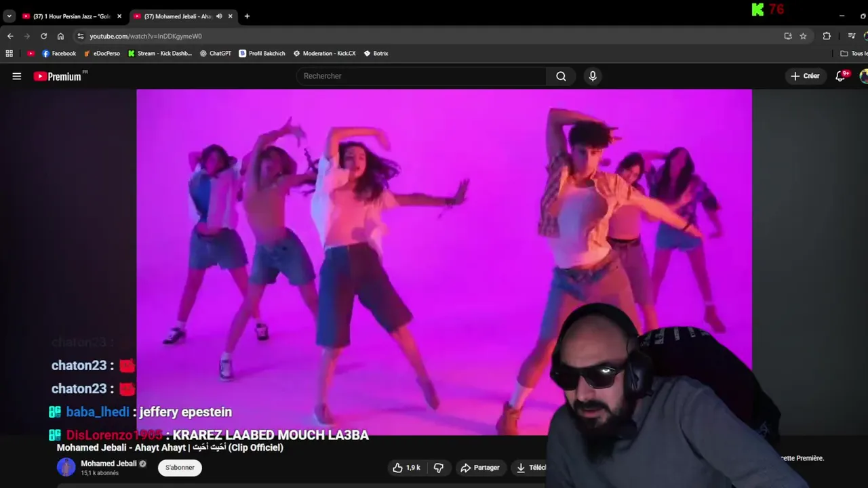This screenshot has width=868, height=488.
Task: Open the all bookmarks folder
Action: point(853,54)
